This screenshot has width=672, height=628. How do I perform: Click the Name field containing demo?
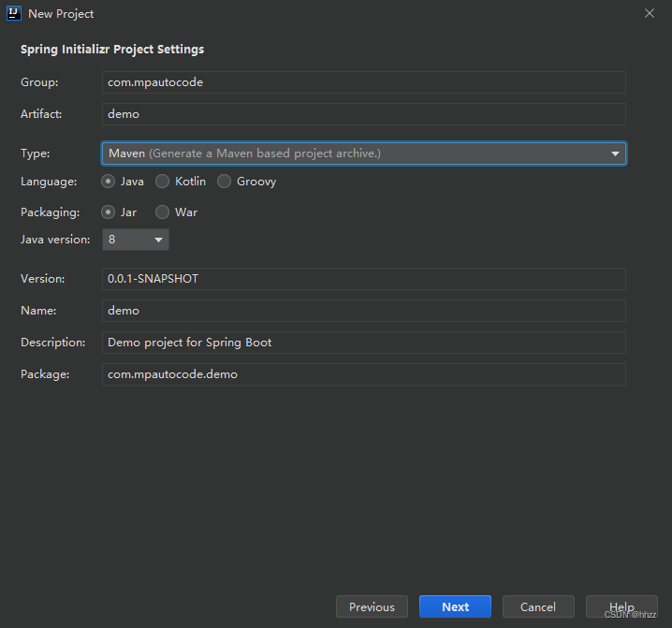point(364,311)
